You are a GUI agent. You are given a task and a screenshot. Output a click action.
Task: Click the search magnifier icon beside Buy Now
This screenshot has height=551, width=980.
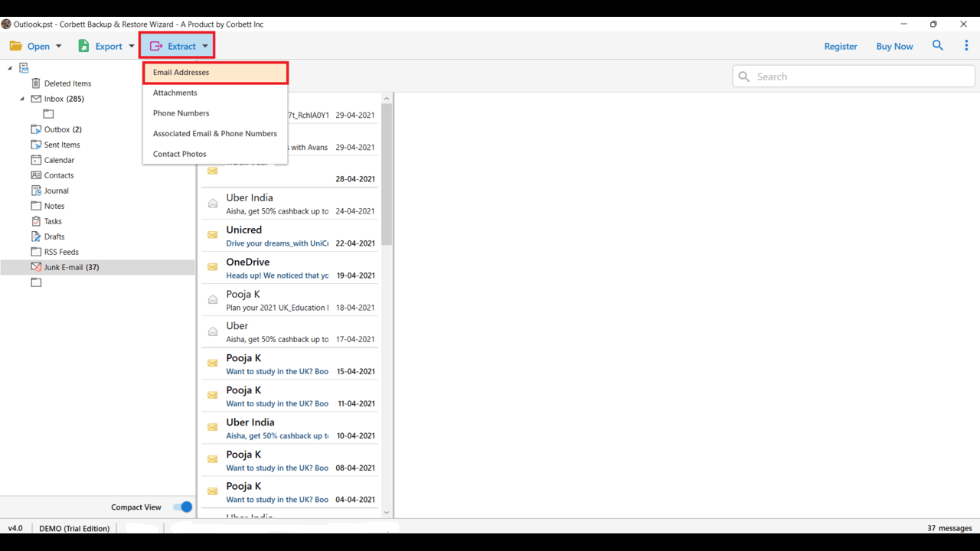(938, 46)
